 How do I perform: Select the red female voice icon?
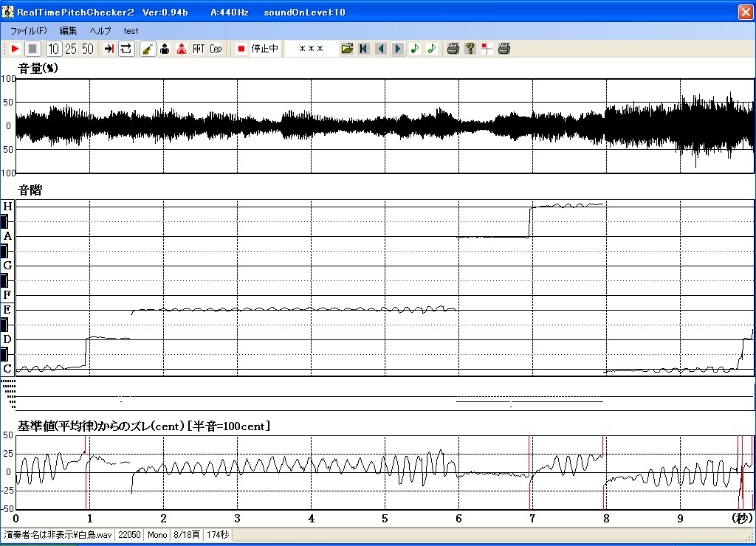(x=182, y=49)
